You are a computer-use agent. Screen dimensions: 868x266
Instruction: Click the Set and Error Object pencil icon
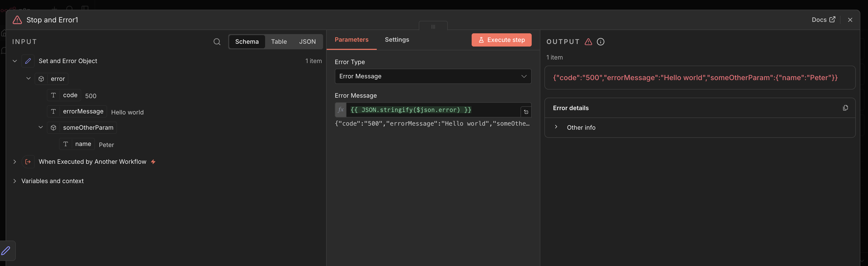(28, 61)
